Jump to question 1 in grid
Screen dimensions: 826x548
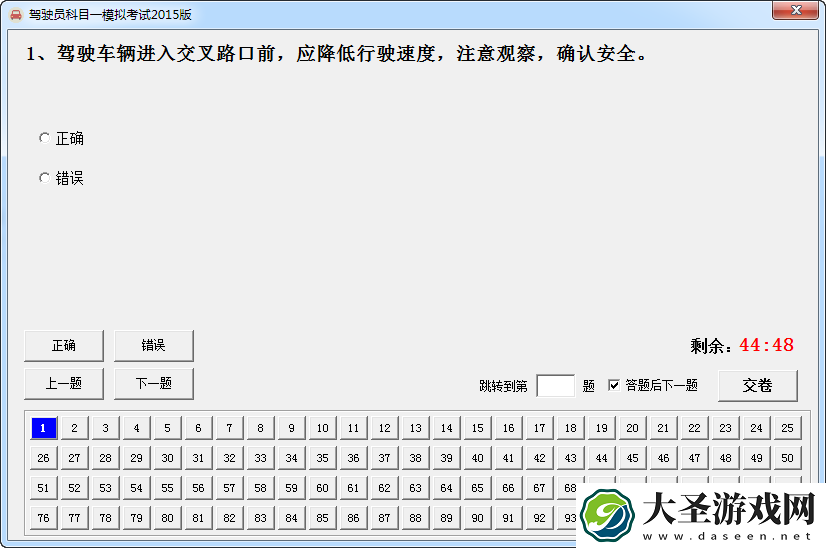coord(43,428)
